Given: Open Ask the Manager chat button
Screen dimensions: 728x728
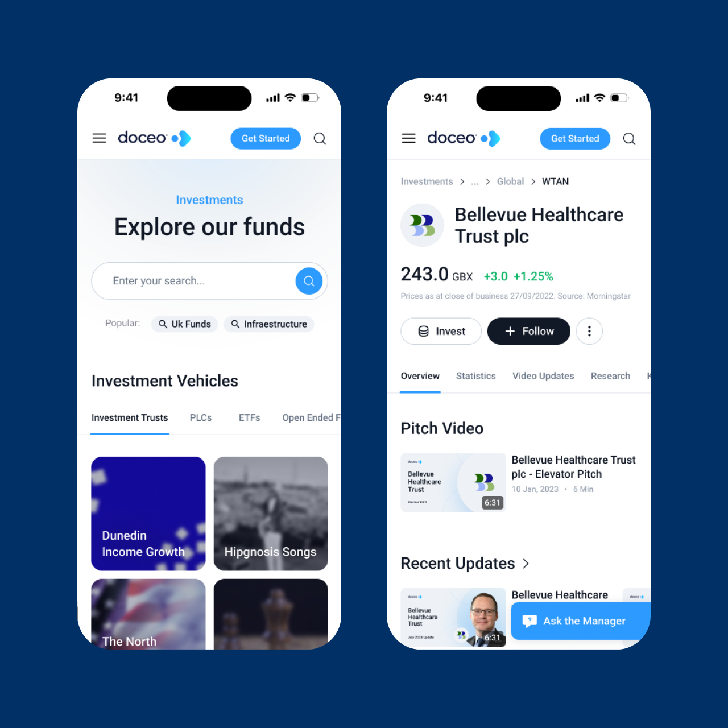Looking at the screenshot, I should (580, 621).
